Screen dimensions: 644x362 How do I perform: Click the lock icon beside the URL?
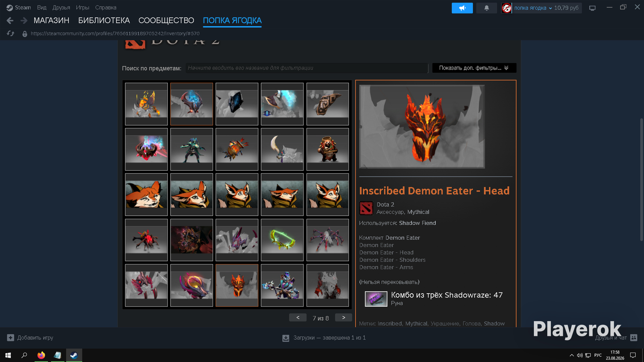click(25, 34)
